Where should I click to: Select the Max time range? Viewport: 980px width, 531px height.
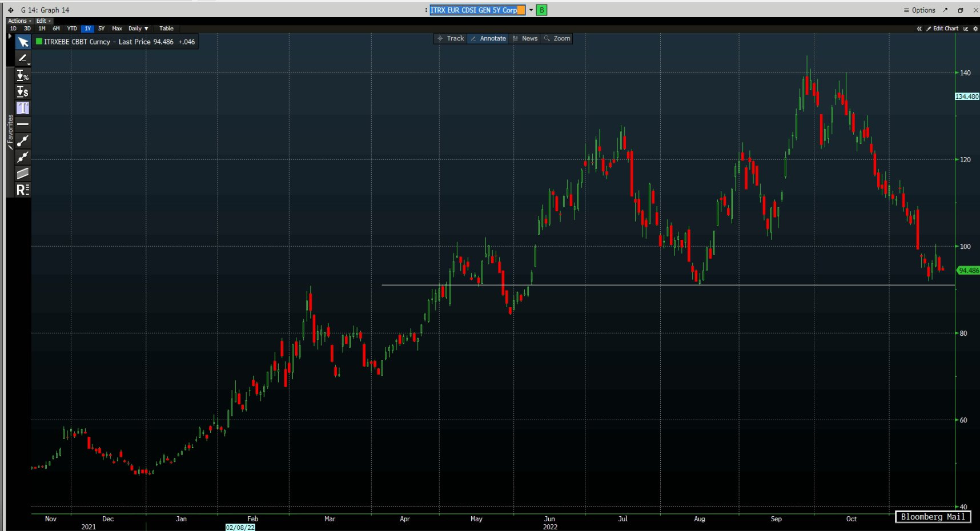click(x=117, y=29)
